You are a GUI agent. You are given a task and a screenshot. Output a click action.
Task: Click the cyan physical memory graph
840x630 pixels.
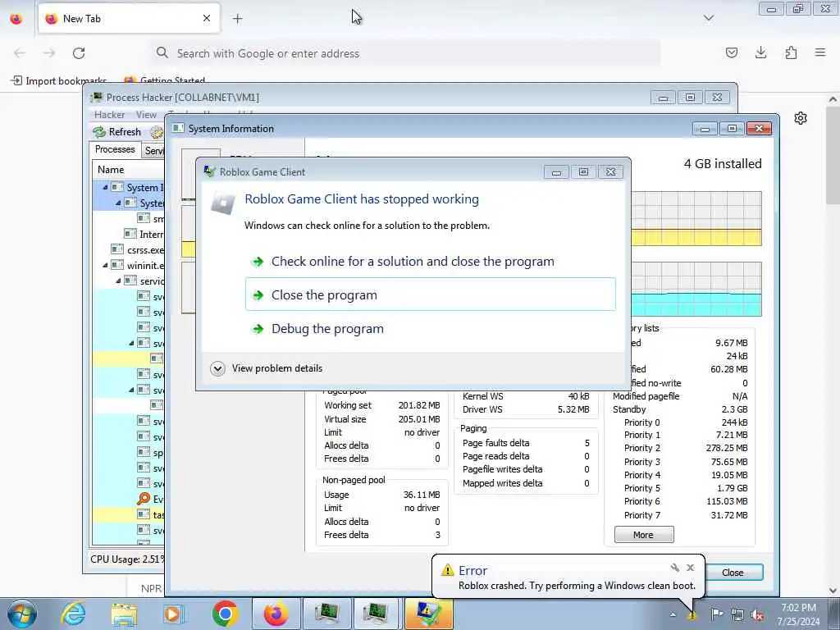click(x=696, y=290)
